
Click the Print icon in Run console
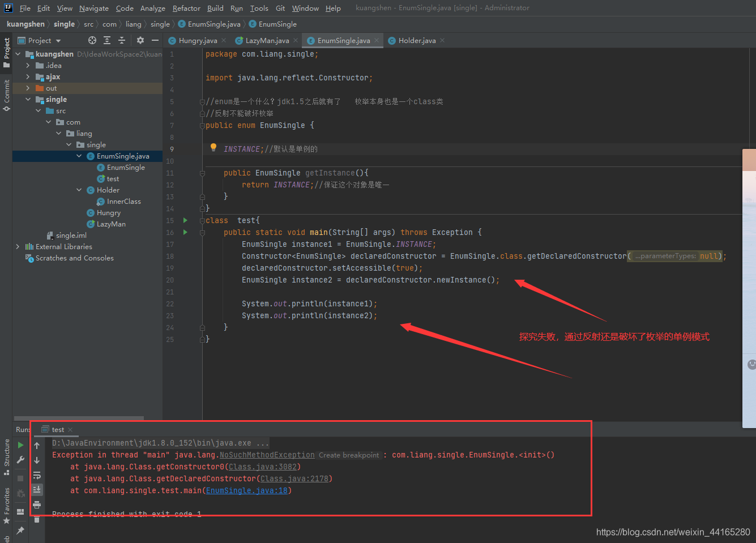point(37,504)
